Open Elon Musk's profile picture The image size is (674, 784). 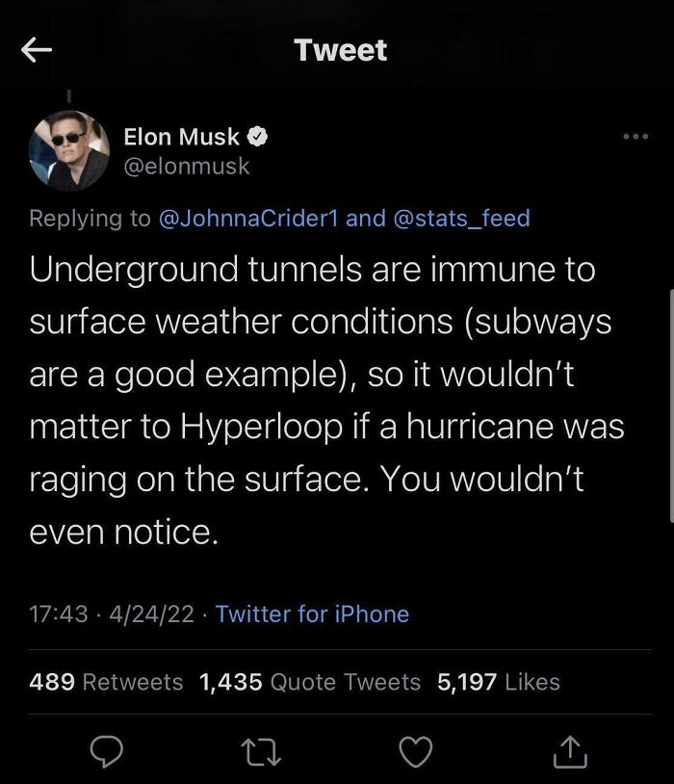(x=68, y=150)
